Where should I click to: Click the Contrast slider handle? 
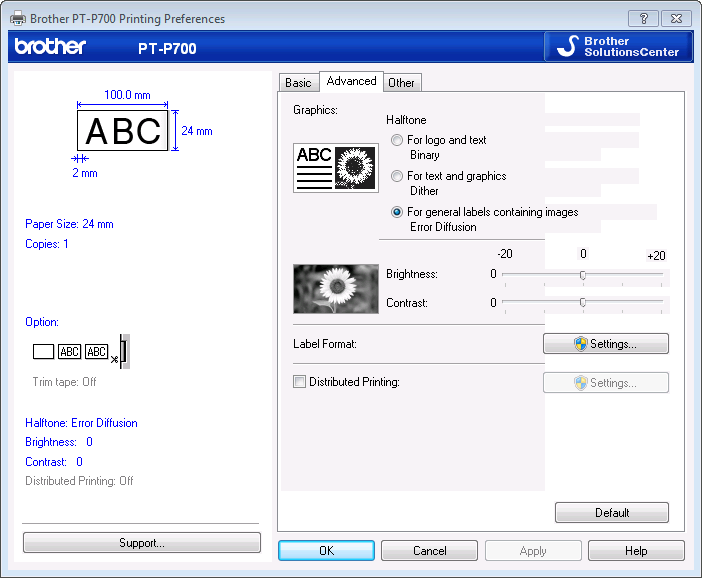pos(583,303)
